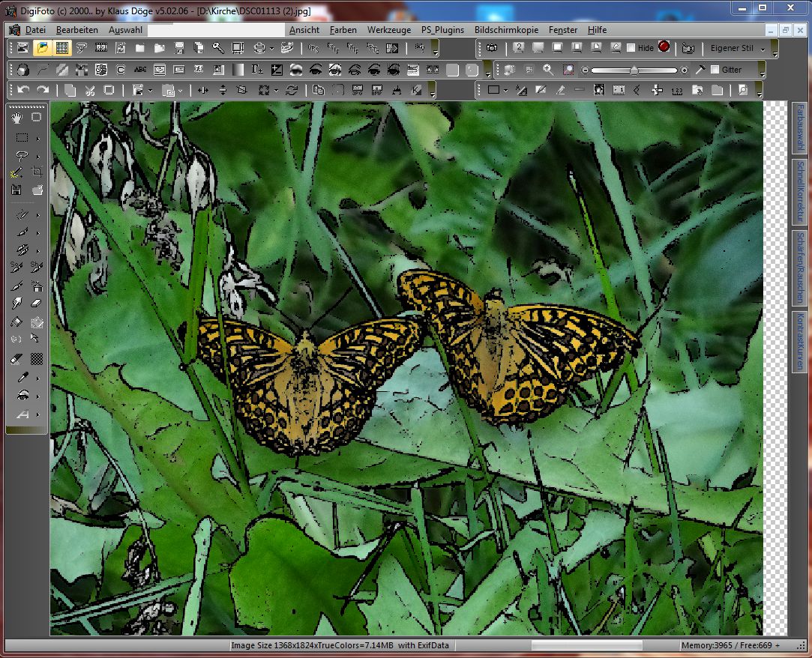Open the Werkzeuge menu
Image resolution: width=812 pixels, height=658 pixels.
388,30
